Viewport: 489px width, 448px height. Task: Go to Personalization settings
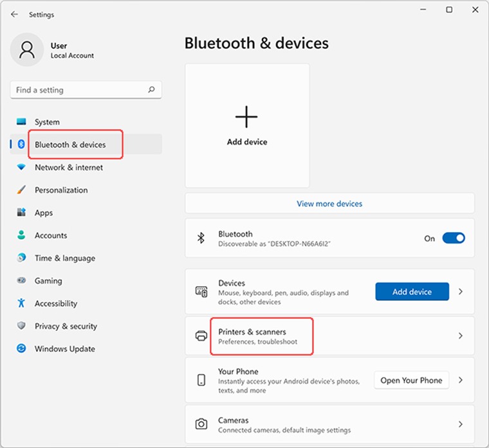61,190
